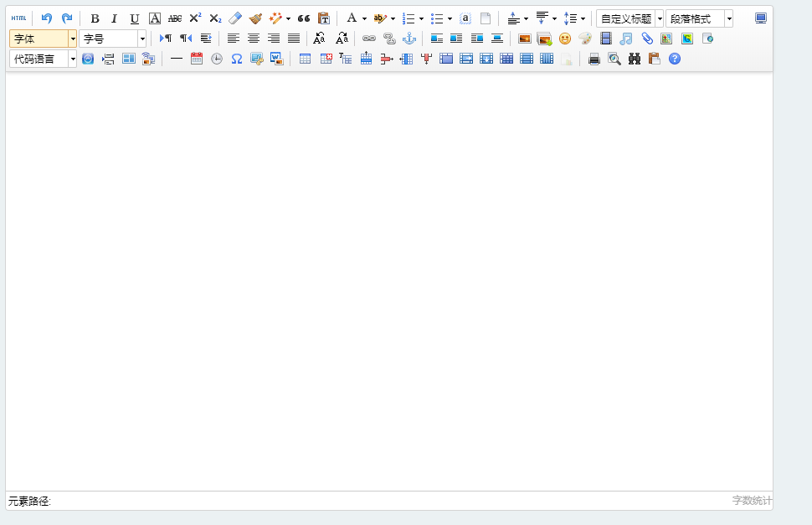Toggle bold formatting

(x=95, y=18)
